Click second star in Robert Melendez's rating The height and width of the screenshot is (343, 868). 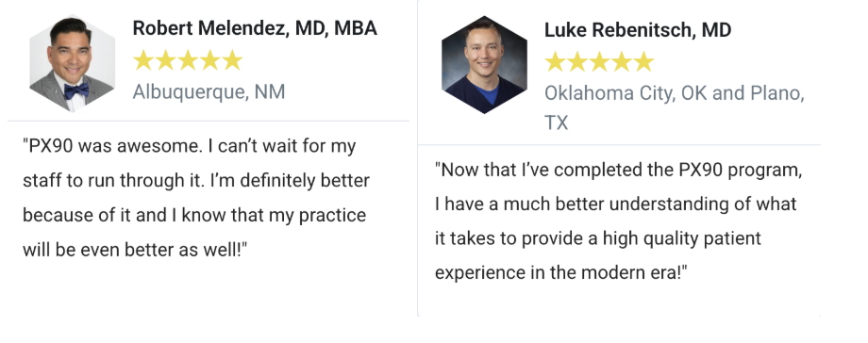[x=165, y=59]
